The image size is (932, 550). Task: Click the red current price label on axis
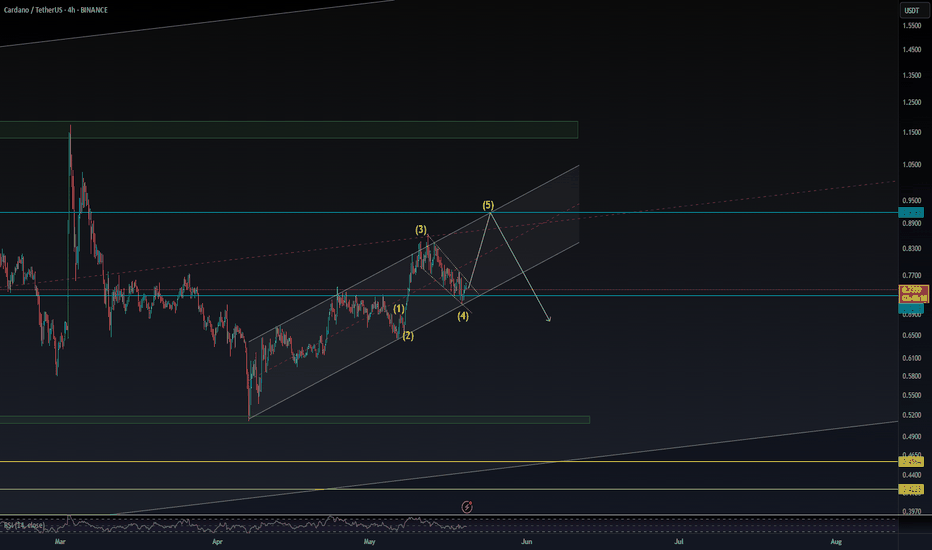coord(914,294)
